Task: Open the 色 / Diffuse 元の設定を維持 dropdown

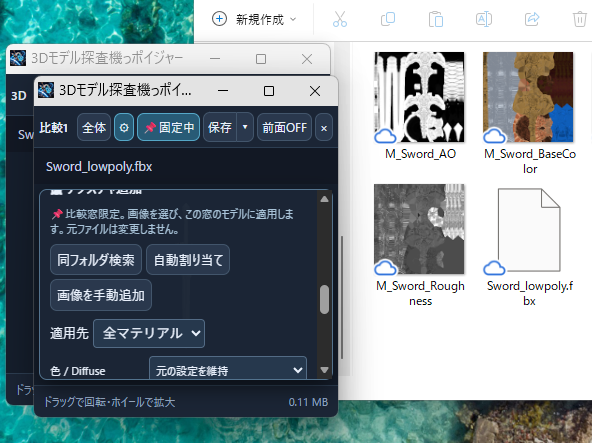Action: coord(228,369)
